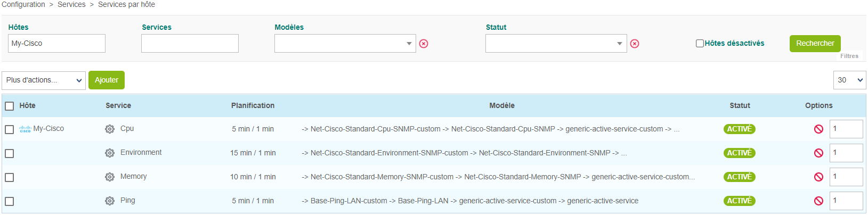Click the Ajouter button
Image resolution: width=868 pixels, height=215 pixels.
coord(107,80)
